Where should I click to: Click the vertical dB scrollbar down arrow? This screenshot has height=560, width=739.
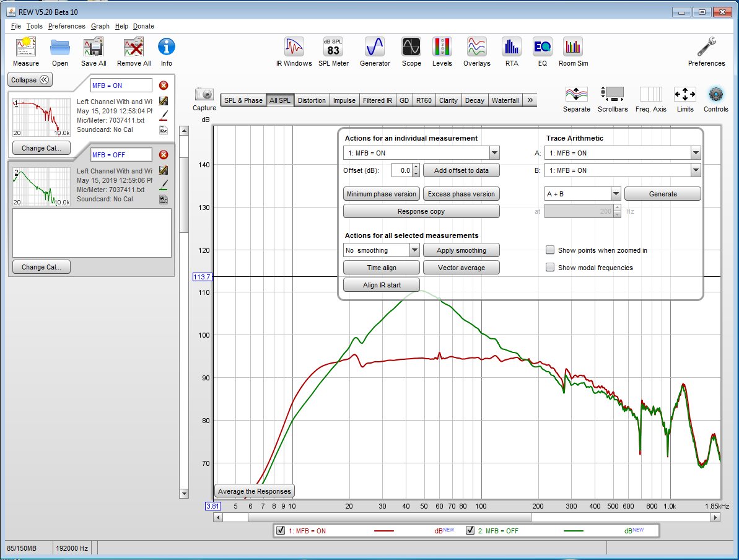coord(184,494)
